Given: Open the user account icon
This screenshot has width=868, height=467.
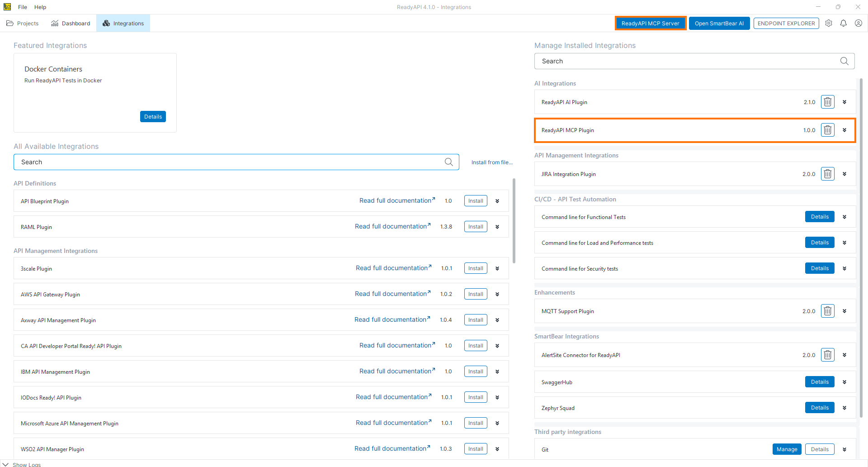Looking at the screenshot, I should click(859, 23).
